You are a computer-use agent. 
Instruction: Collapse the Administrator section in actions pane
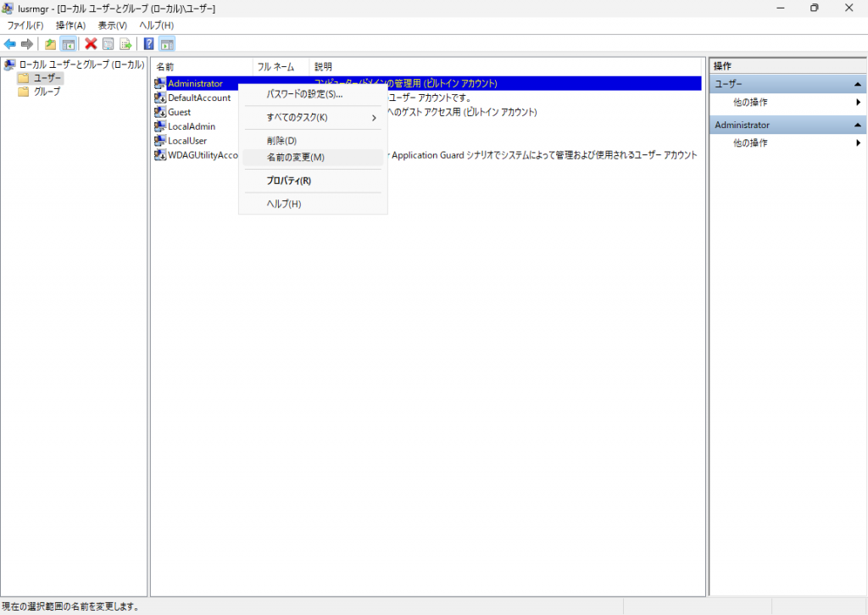tap(858, 126)
